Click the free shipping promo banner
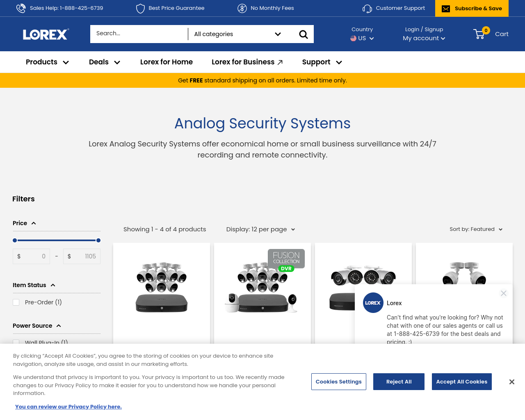 click(262, 80)
